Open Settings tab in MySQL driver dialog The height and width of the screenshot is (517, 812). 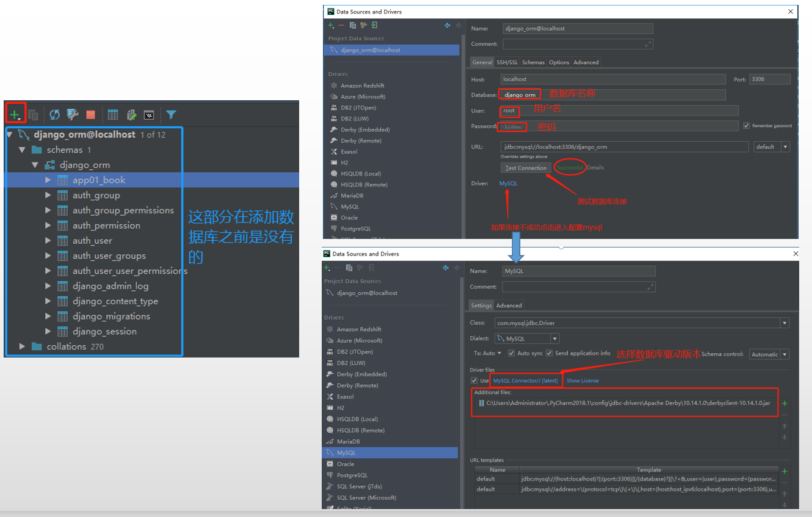tap(481, 306)
